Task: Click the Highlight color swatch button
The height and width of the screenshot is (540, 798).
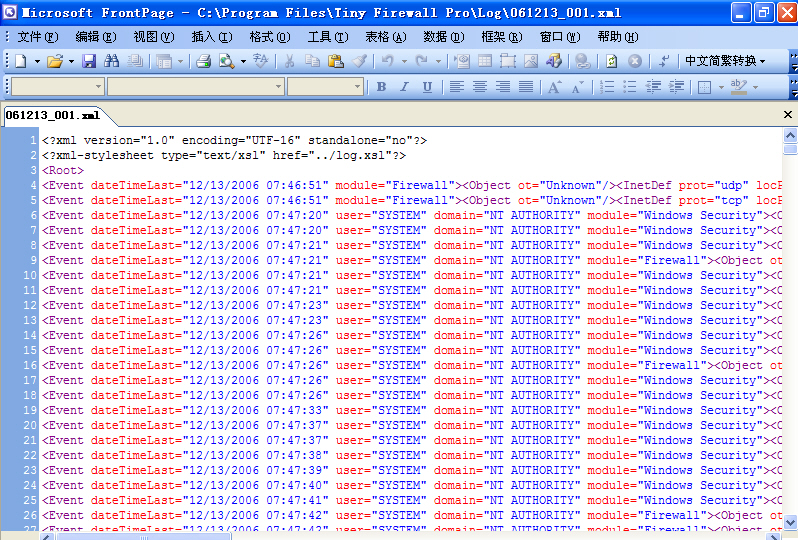Action: 738,87
